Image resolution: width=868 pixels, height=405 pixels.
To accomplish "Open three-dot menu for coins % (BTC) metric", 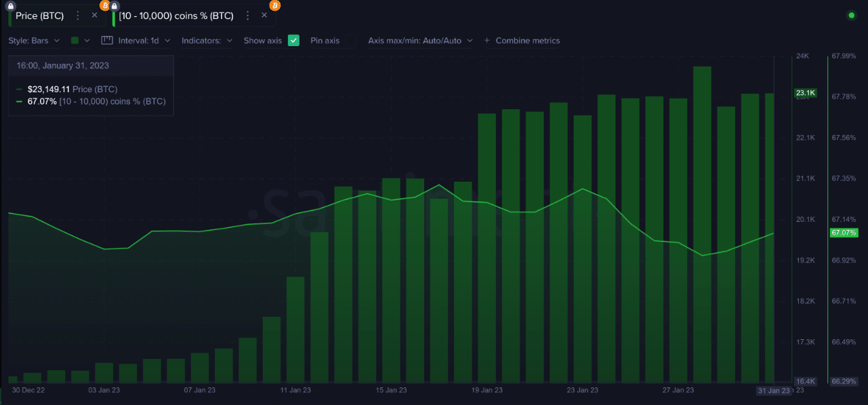I will pos(248,15).
